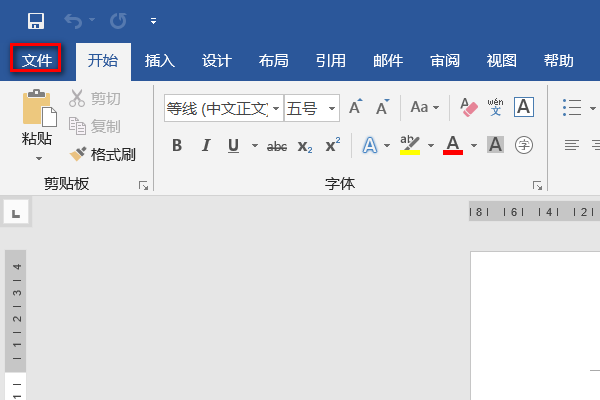Switch to the 插入 (Insert) tab
The width and height of the screenshot is (600, 400).
point(160,60)
